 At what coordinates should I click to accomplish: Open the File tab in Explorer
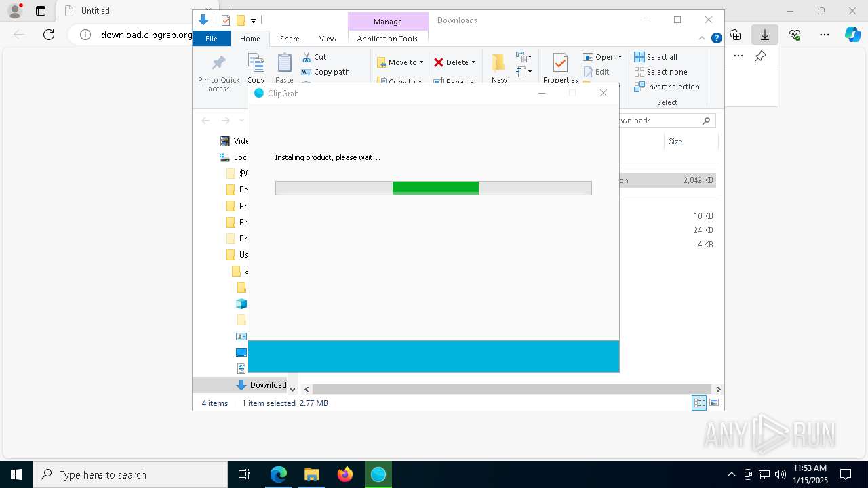pyautogui.click(x=212, y=39)
